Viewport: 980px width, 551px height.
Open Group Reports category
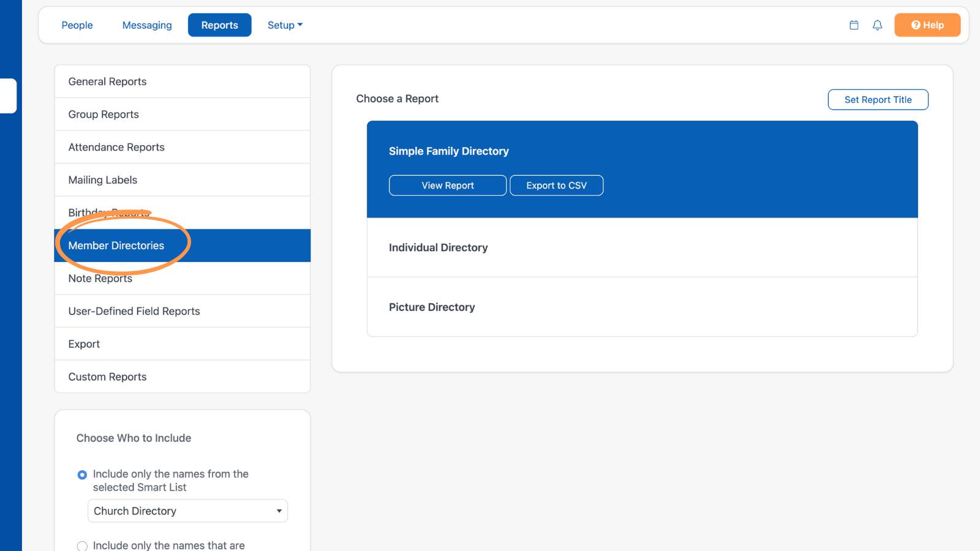183,114
